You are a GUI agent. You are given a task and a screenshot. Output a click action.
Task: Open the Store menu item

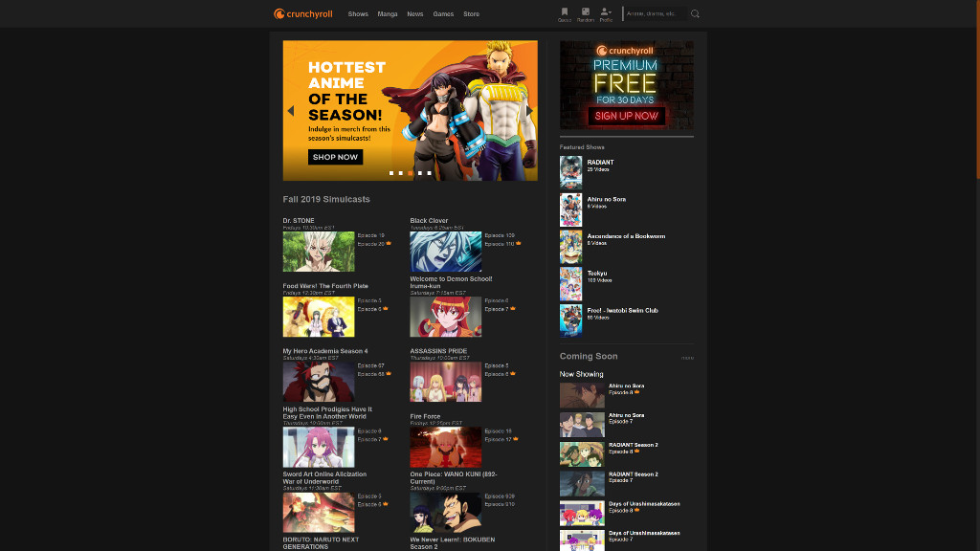pos(471,13)
